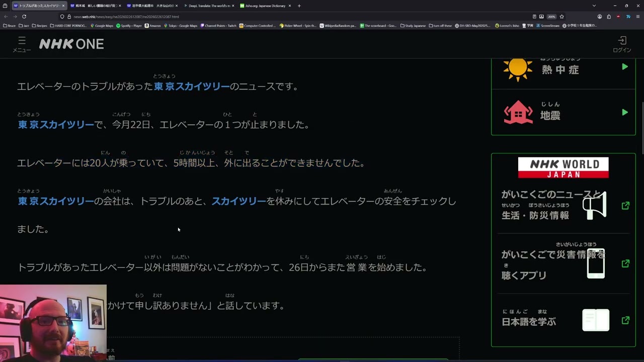The height and width of the screenshot is (362, 644).
Task: Open the Spotify - Player bookmark
Action: point(129,26)
